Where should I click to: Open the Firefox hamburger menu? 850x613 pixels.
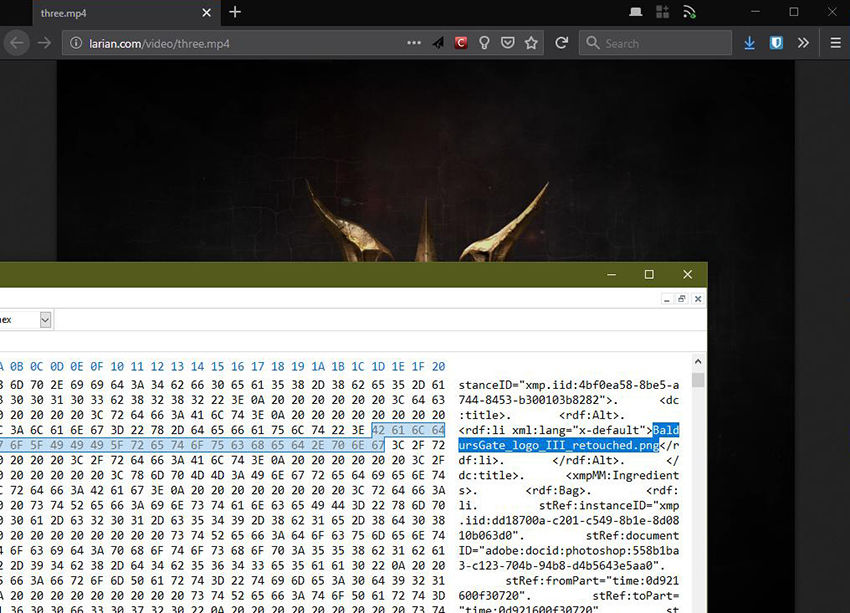(835, 42)
